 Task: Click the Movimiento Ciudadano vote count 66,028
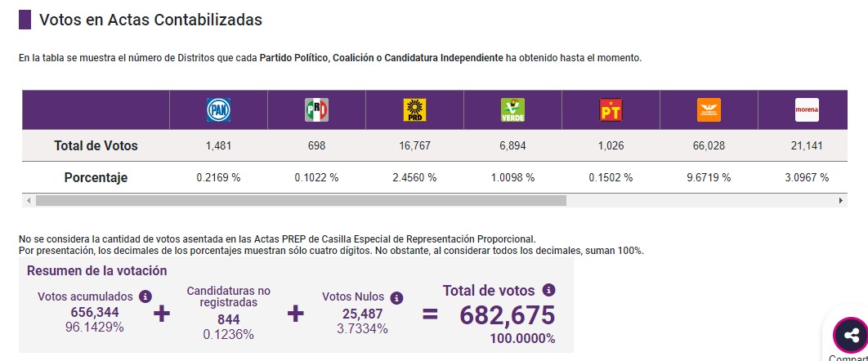point(709,146)
